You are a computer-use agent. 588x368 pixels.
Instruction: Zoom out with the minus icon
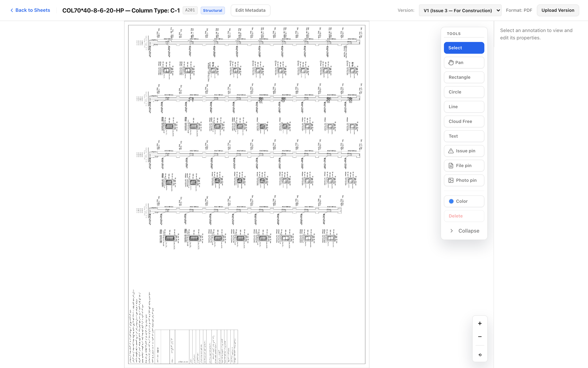tap(480, 337)
